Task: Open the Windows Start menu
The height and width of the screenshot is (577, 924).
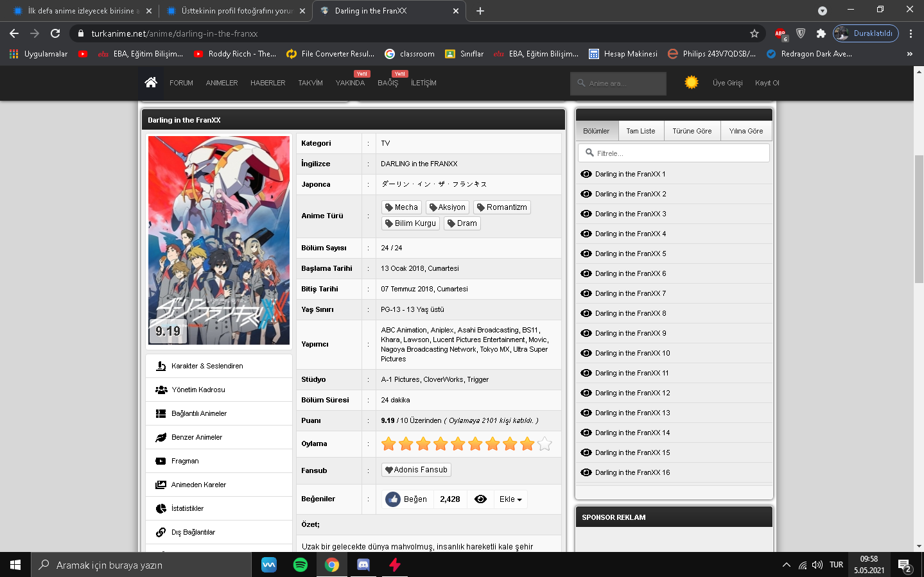Action: click(15, 565)
